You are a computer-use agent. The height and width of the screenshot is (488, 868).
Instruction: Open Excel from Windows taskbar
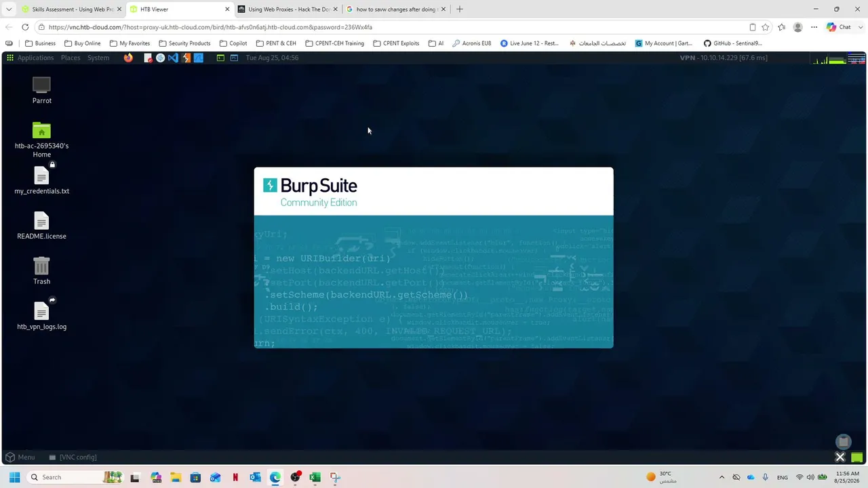click(315, 477)
